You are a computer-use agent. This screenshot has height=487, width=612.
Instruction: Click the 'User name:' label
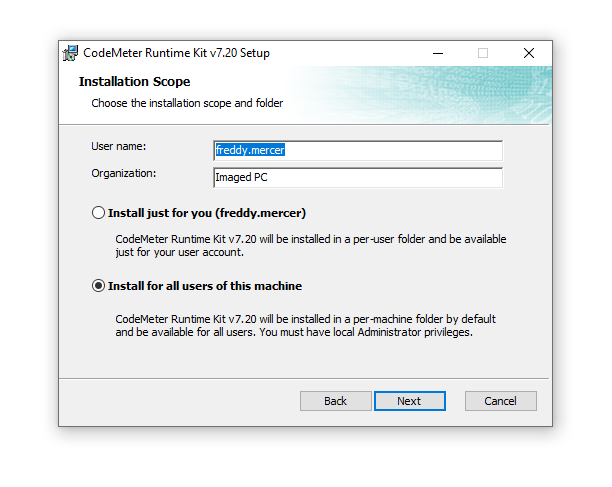[x=119, y=146]
